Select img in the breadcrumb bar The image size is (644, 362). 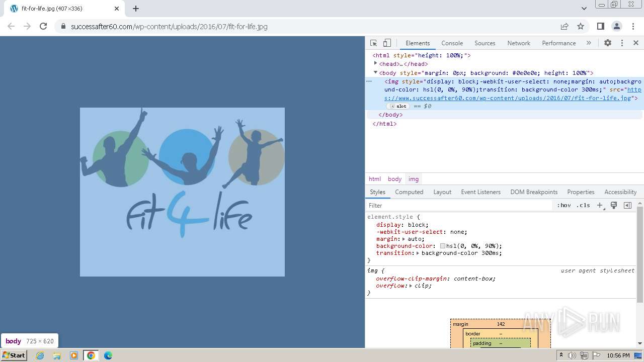point(414,179)
